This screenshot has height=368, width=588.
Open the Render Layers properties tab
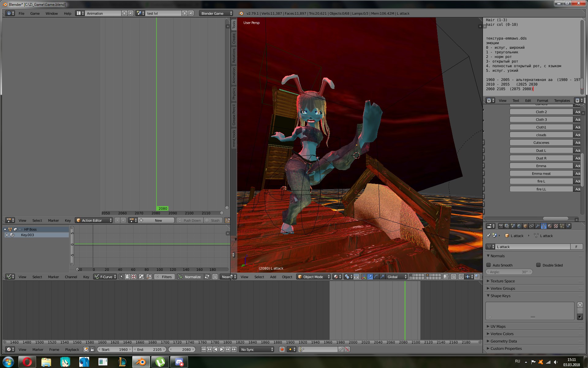[507, 226]
